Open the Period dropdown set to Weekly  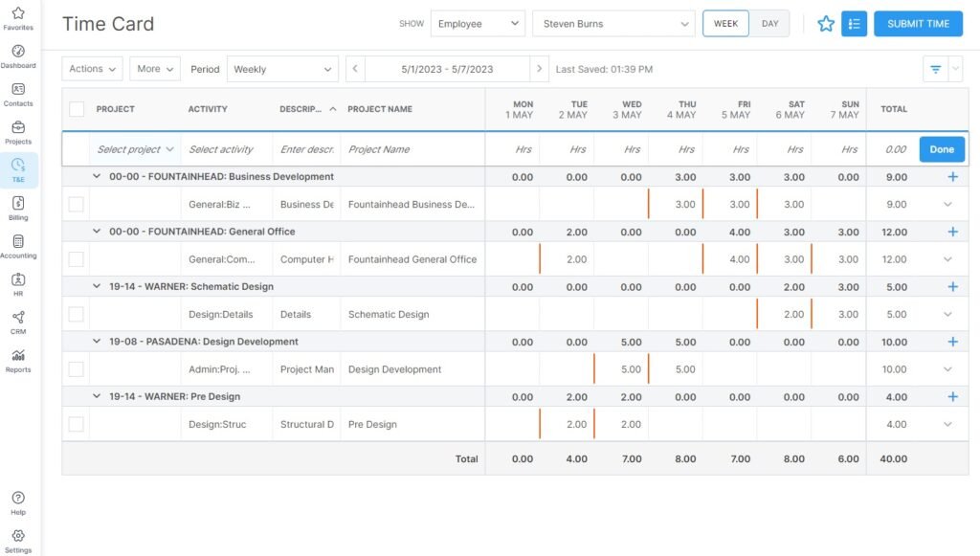[x=282, y=69]
